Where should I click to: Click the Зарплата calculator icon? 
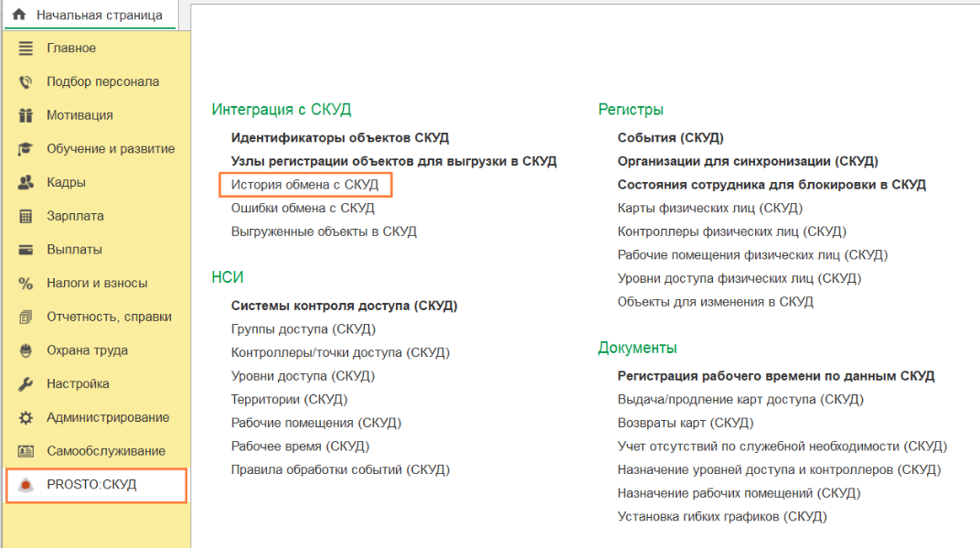coord(26,217)
